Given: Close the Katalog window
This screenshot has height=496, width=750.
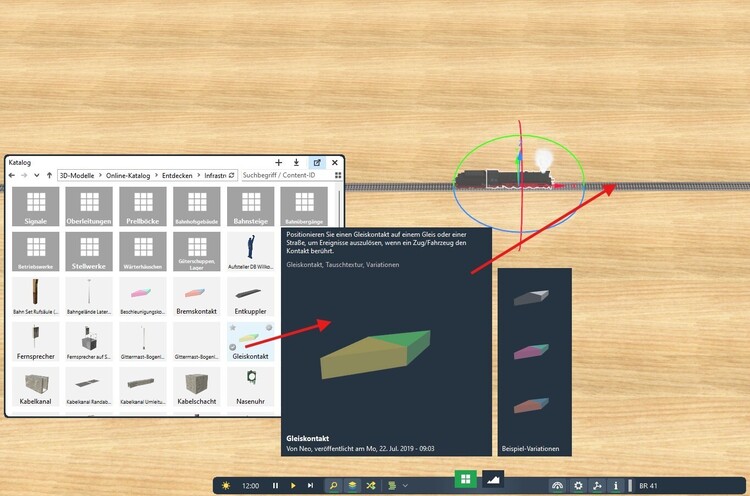Looking at the screenshot, I should [x=335, y=163].
